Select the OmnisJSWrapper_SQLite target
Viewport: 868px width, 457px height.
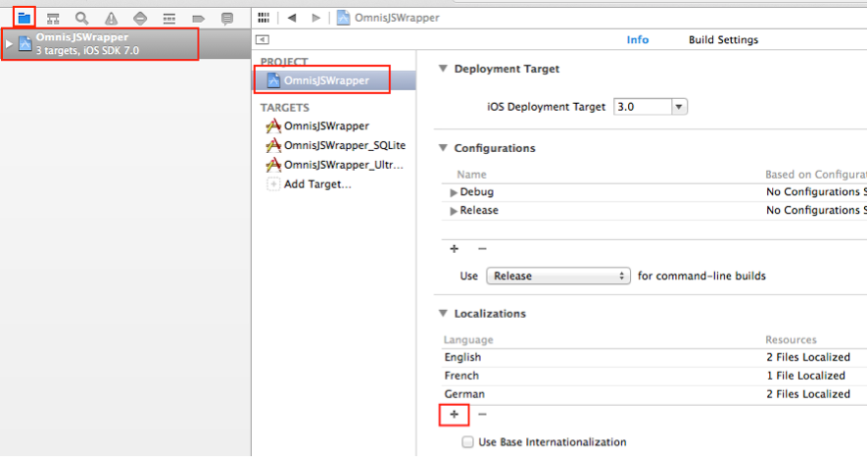[335, 145]
